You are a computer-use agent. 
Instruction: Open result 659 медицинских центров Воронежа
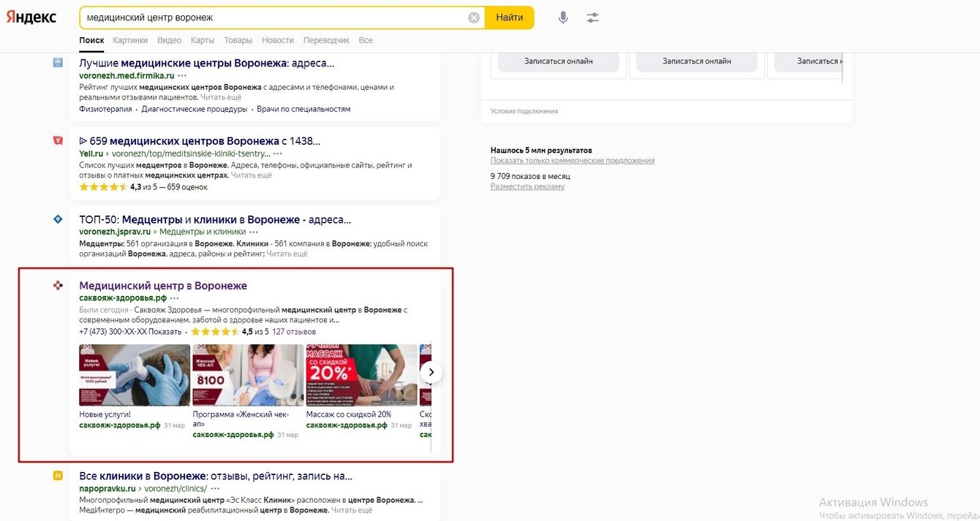coord(200,141)
